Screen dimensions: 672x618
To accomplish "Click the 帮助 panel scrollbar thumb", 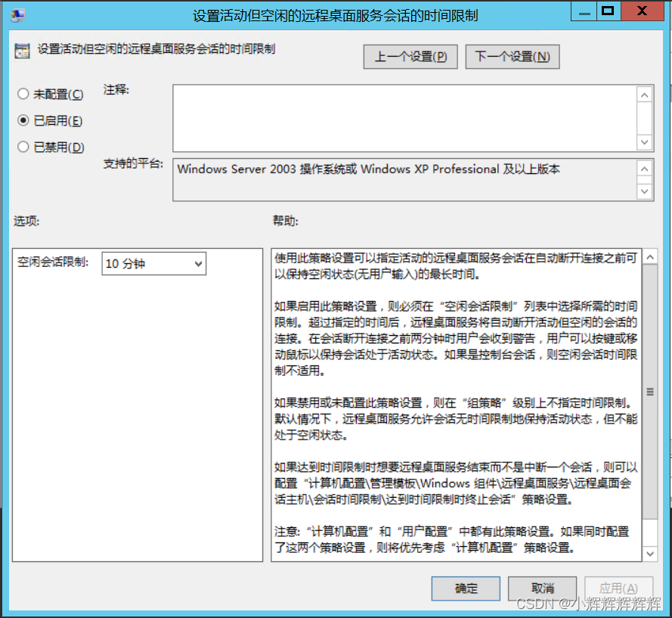I will pyautogui.click(x=650, y=392).
